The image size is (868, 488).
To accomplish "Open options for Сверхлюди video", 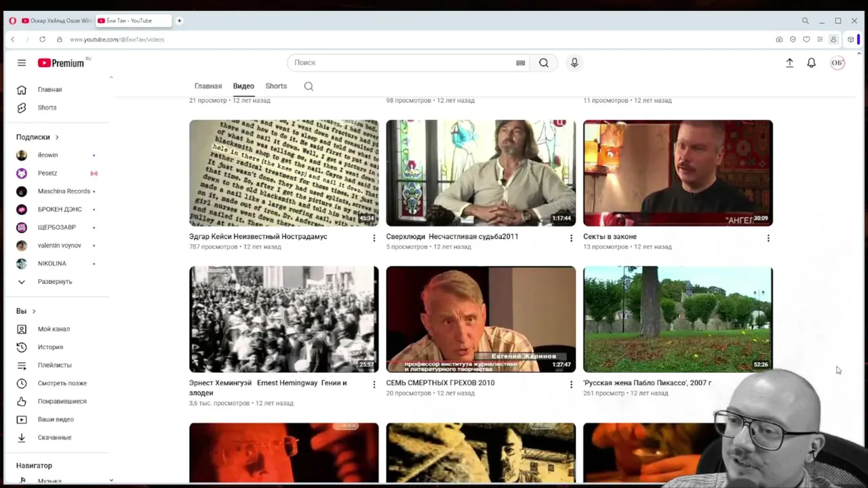I will 571,238.
